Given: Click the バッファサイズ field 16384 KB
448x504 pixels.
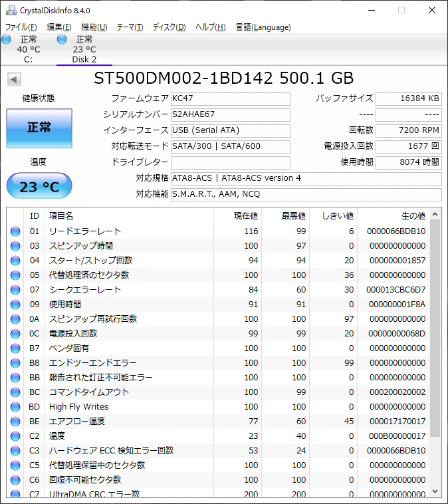Looking at the screenshot, I should (409, 98).
